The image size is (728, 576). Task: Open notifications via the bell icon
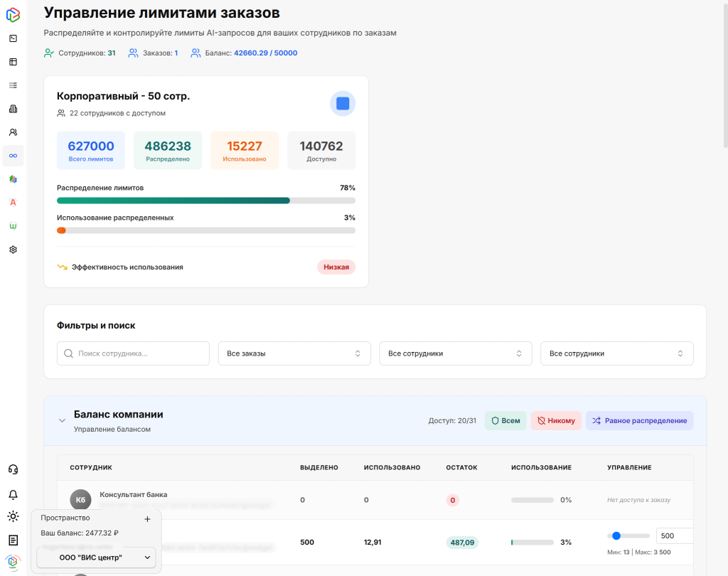coord(13,494)
